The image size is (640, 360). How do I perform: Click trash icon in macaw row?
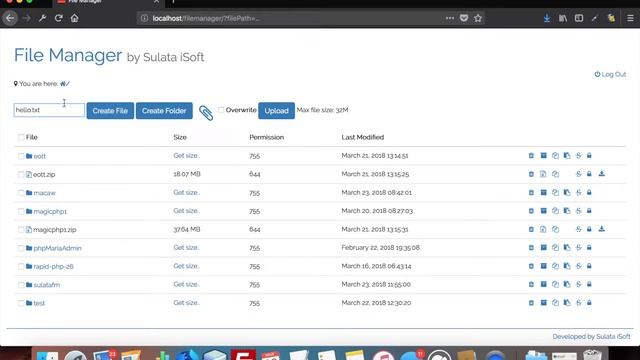[x=531, y=192]
